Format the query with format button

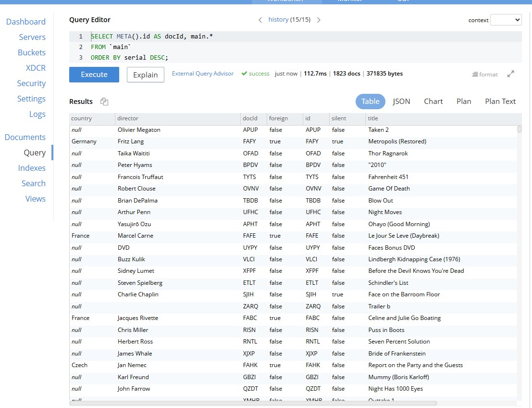pyautogui.click(x=485, y=75)
